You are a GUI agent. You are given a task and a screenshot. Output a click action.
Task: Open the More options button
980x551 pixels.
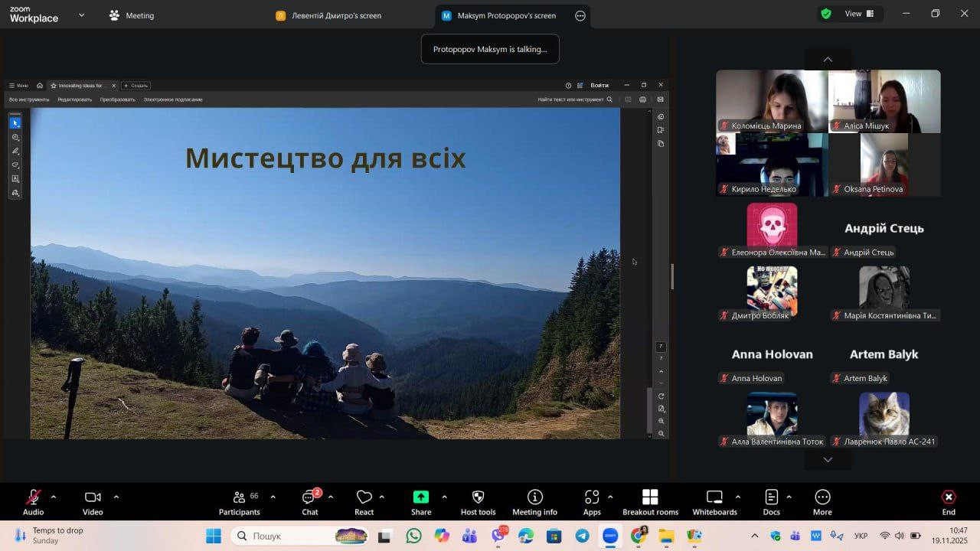coord(822,502)
